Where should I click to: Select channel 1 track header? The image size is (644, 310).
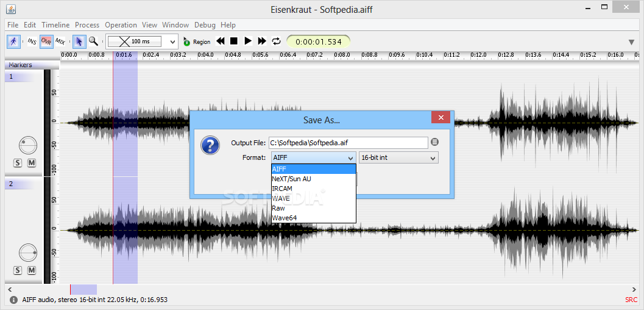click(24, 76)
